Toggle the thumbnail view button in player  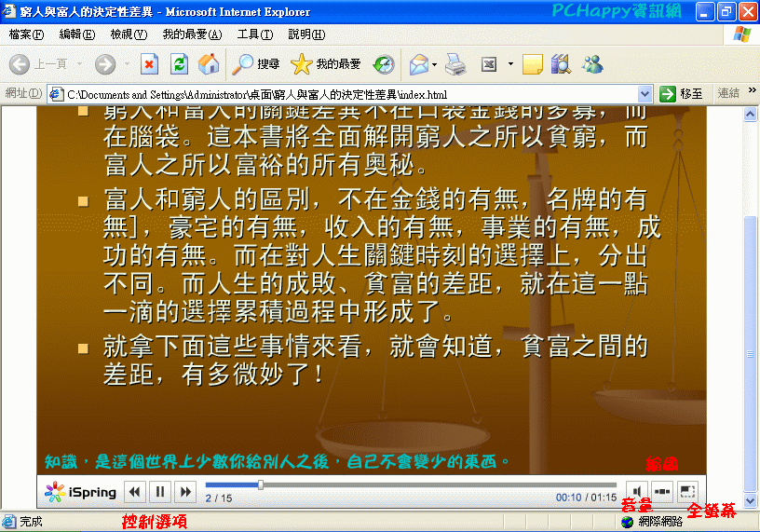(662, 491)
